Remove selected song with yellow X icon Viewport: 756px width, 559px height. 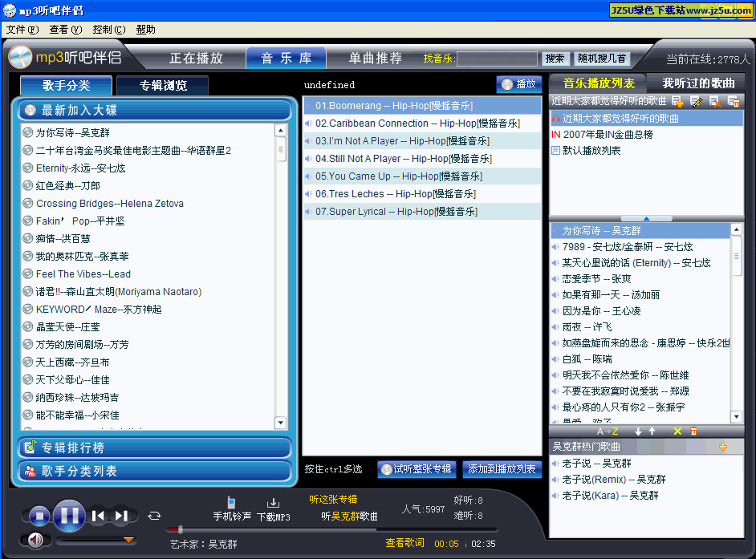click(x=677, y=431)
